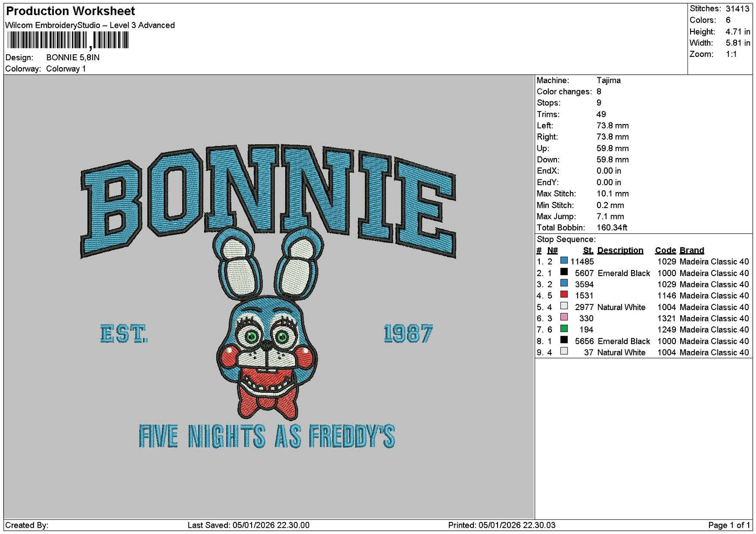Click the Width value 5.81 in
The image size is (756, 534).
tap(738, 43)
